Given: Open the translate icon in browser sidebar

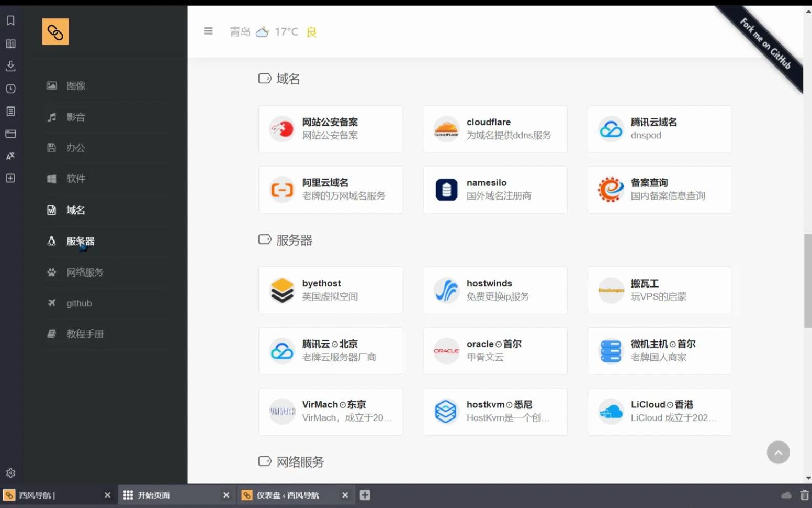Looking at the screenshot, I should point(10,156).
